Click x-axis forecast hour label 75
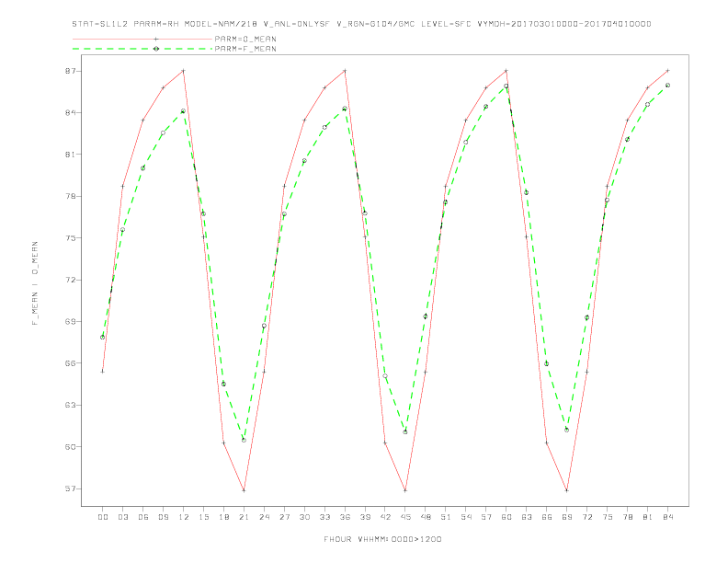The image size is (728, 563). pyautogui.click(x=608, y=517)
